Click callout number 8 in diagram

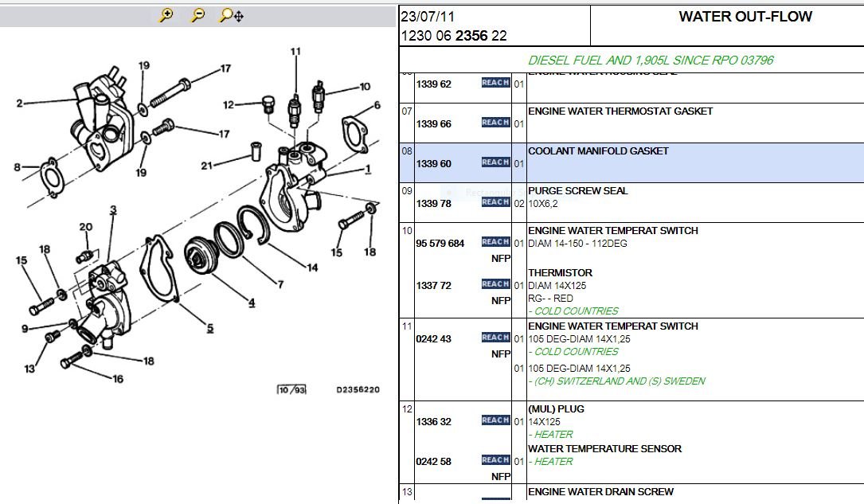tap(17, 167)
